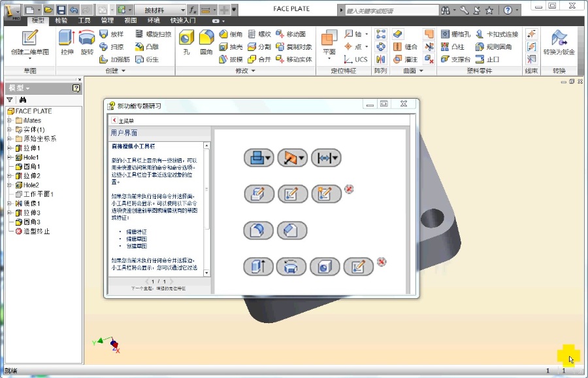Screen dimensions: 588x378
Task: Open the 编辑草图 link
Action: click(137, 239)
